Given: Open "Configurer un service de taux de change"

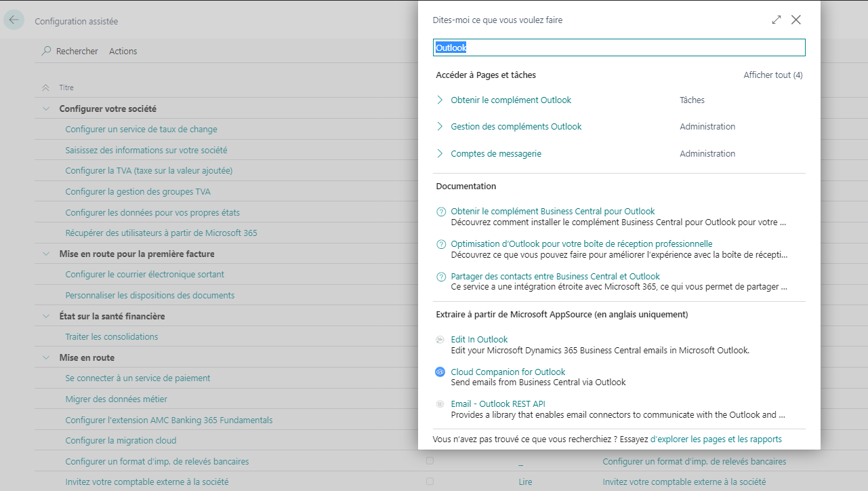Looking at the screenshot, I should coord(141,129).
